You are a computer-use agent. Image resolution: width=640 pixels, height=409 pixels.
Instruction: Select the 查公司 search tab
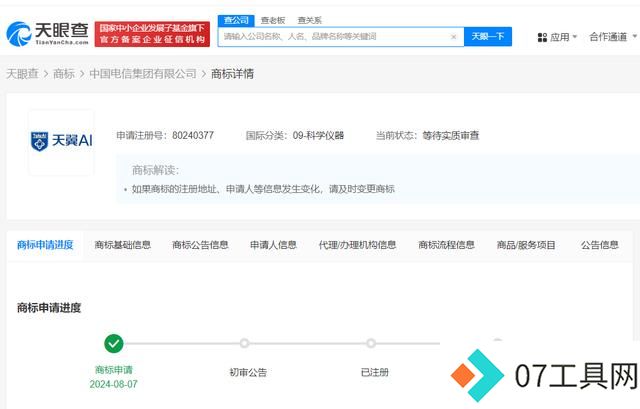pos(236,20)
